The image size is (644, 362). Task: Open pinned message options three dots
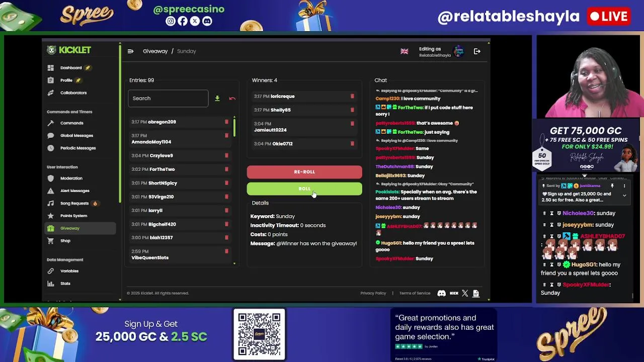624,186
